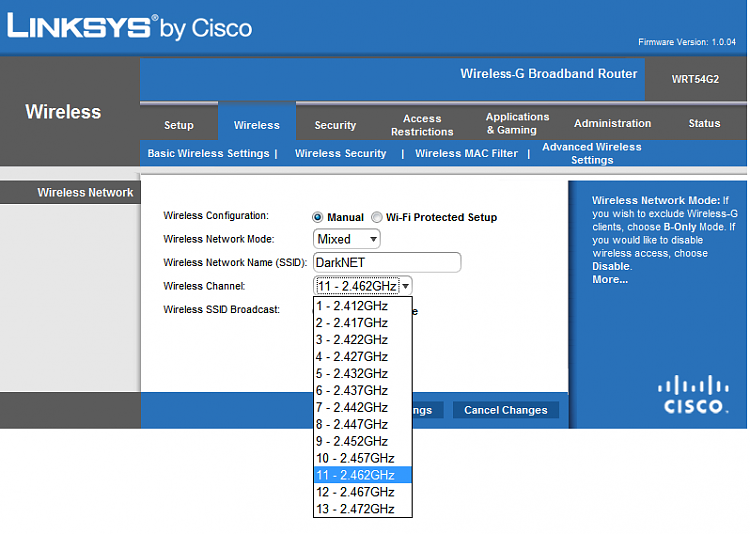Choose highlighted channel 11 - 2.462GHz option
The image size is (750, 534).
(363, 475)
